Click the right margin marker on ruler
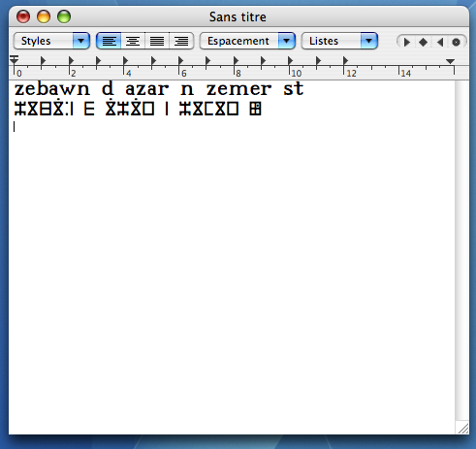Viewport: 476px width, 449px height. 450,61
